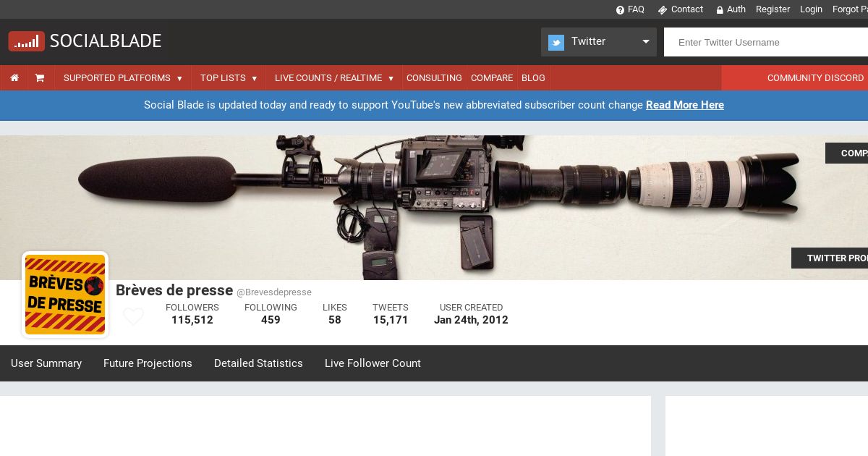Click the Jan 24th, 2012 creation date

click(x=471, y=320)
